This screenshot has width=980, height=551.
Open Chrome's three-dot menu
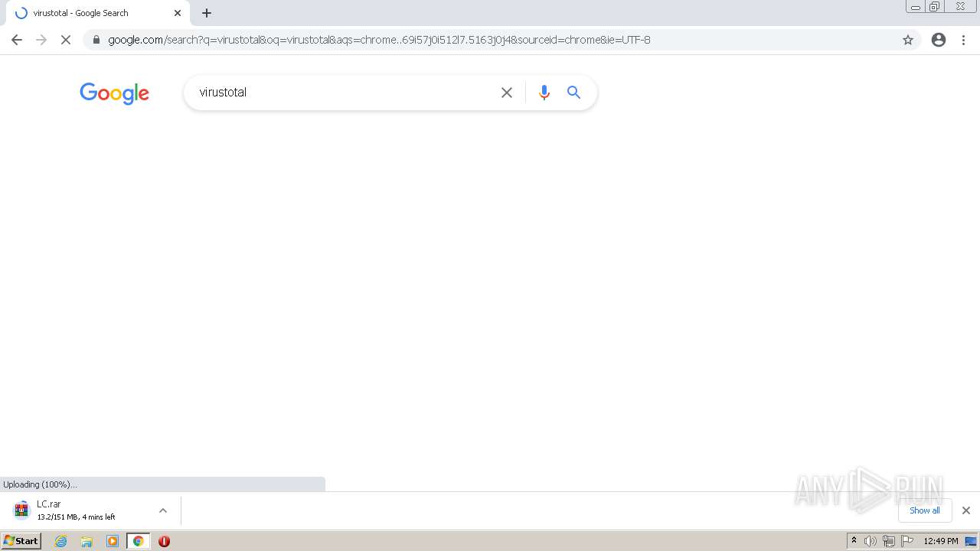point(964,40)
